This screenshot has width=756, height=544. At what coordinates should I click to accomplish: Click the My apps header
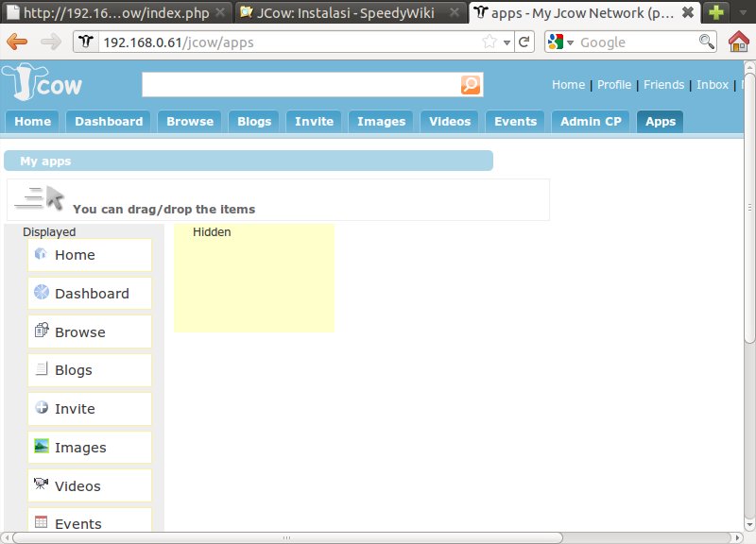249,161
